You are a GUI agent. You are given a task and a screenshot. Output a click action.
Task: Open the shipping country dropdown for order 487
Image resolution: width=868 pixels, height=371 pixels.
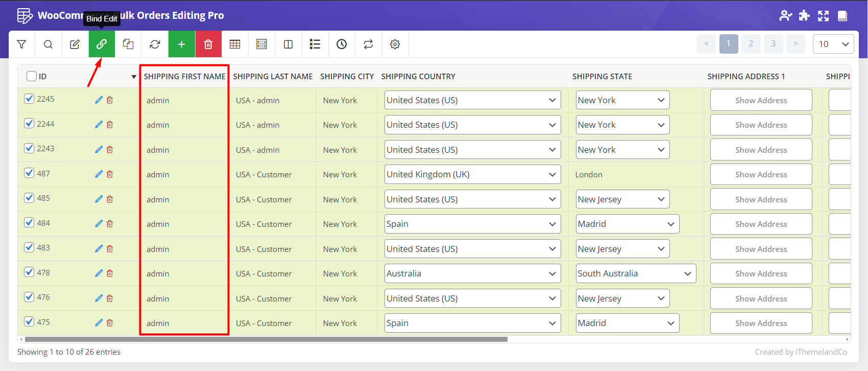click(472, 174)
